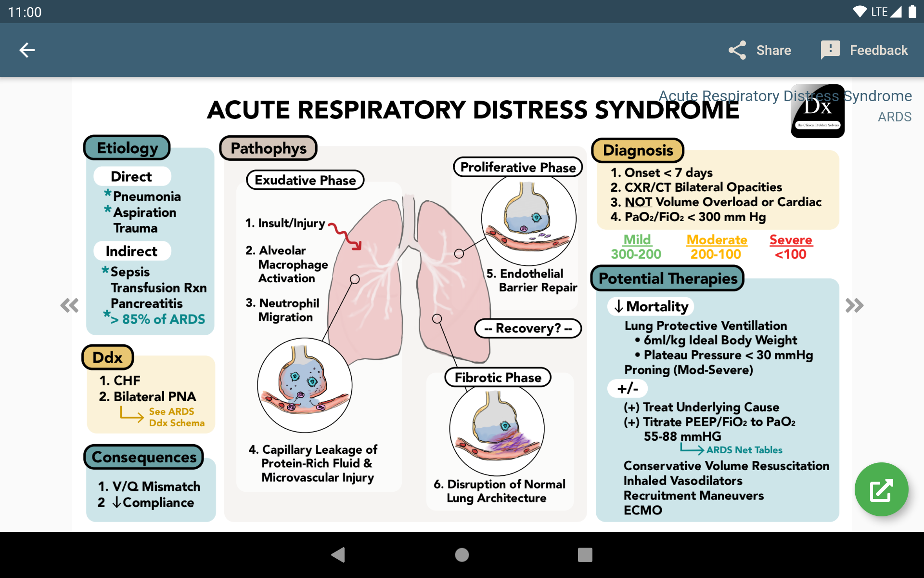Tap the Exudative Phase alveolus illustration
The image size is (924, 578).
305,385
